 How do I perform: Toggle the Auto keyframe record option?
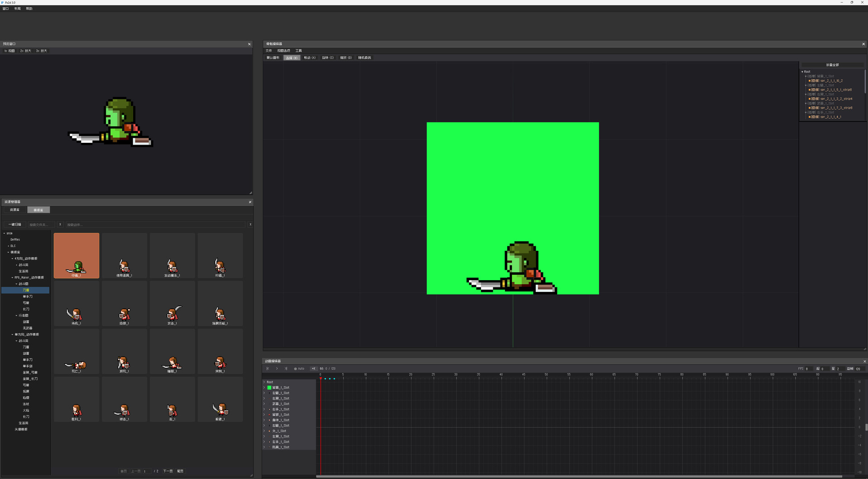[299, 369]
